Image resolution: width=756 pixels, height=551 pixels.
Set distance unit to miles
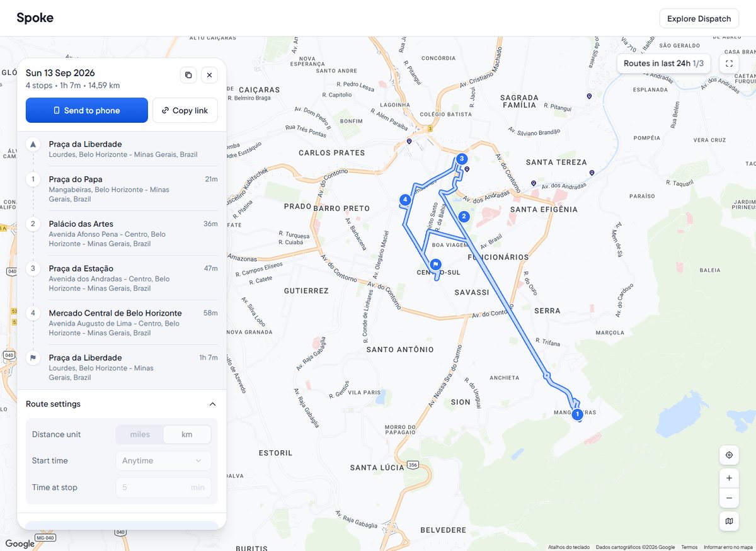coord(140,435)
